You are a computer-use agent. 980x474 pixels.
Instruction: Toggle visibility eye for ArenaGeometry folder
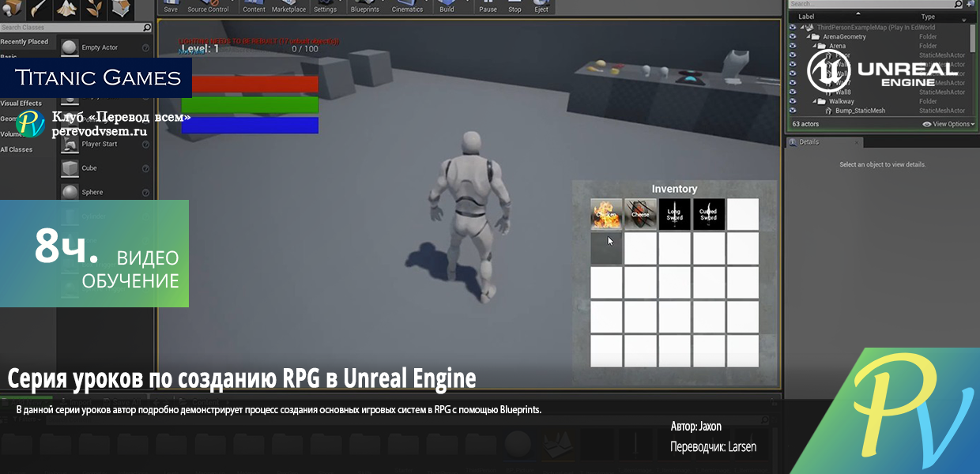pos(793,37)
